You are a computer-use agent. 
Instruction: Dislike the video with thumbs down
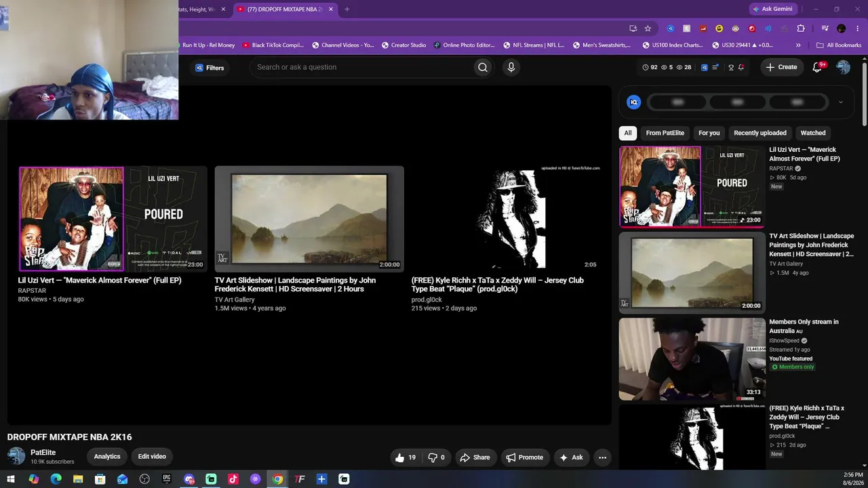point(436,457)
